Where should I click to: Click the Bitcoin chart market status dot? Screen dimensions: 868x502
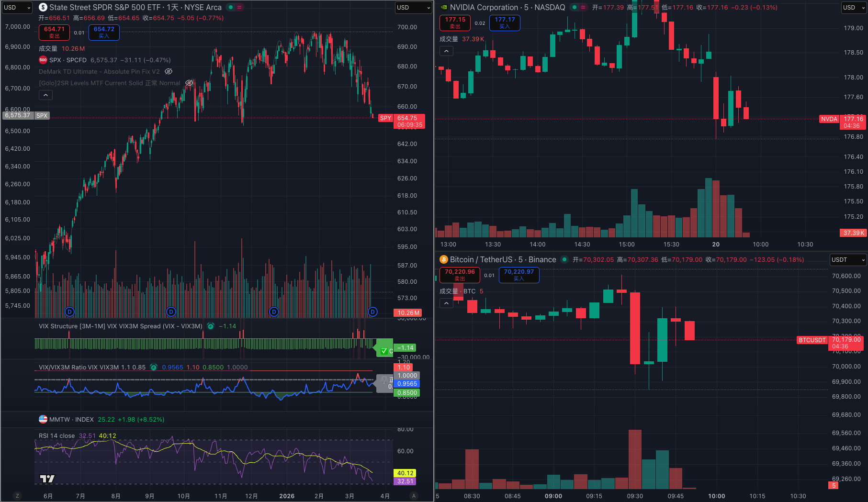(x=564, y=259)
